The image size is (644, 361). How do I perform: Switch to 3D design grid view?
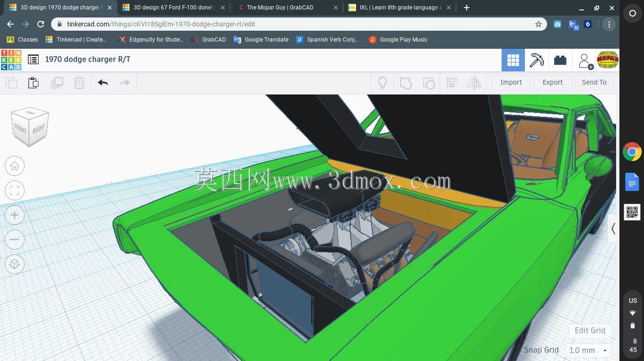click(513, 60)
